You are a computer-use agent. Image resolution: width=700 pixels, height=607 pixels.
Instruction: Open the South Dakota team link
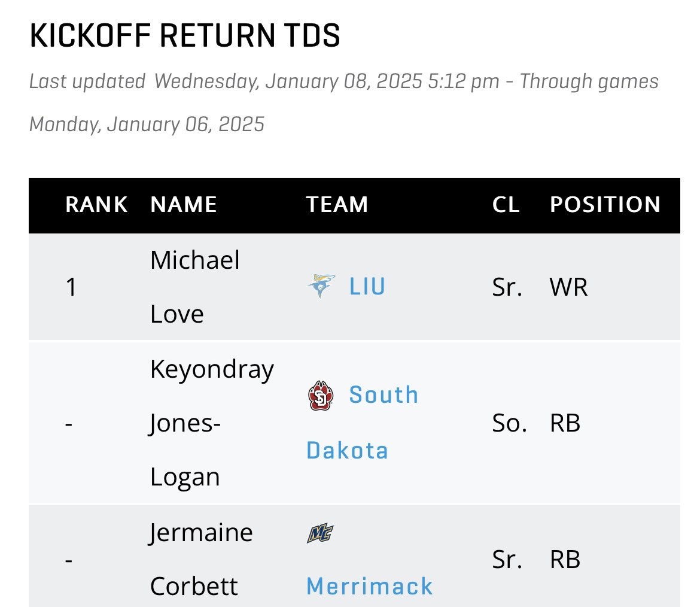tap(363, 423)
